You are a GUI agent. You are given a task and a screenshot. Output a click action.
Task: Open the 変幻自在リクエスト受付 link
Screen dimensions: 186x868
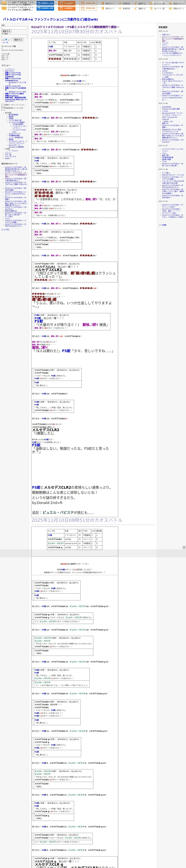pyautogui.click(x=17, y=92)
